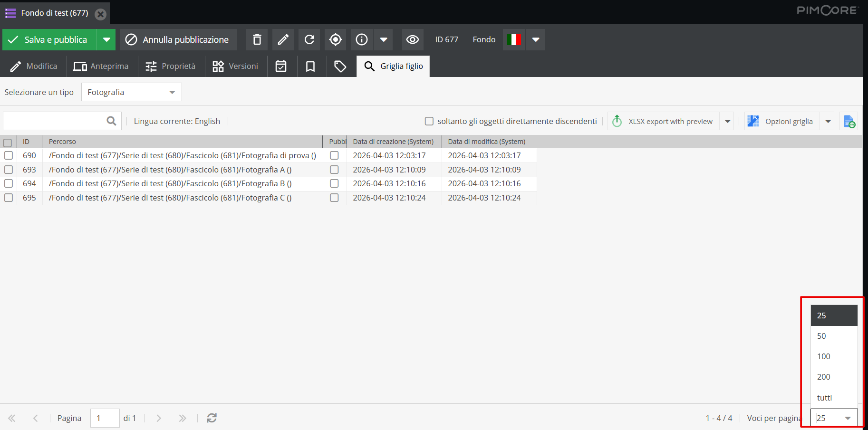Reload the object with the refresh icon
Image resolution: width=868 pixels, height=430 pixels.
[x=309, y=39]
